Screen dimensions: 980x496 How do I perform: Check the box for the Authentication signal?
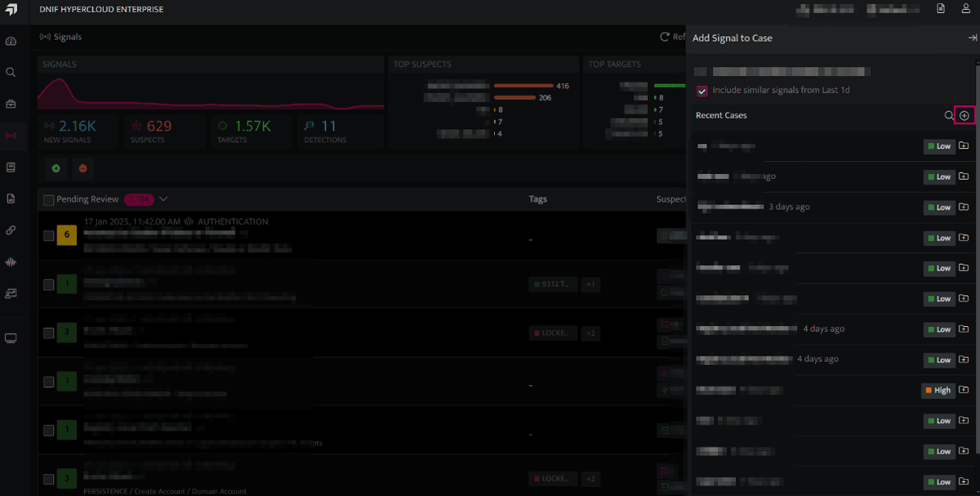pyautogui.click(x=48, y=235)
